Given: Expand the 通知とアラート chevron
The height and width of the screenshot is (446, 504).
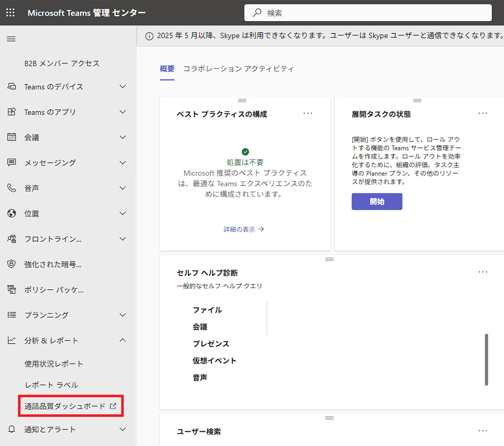Looking at the screenshot, I should (x=123, y=429).
